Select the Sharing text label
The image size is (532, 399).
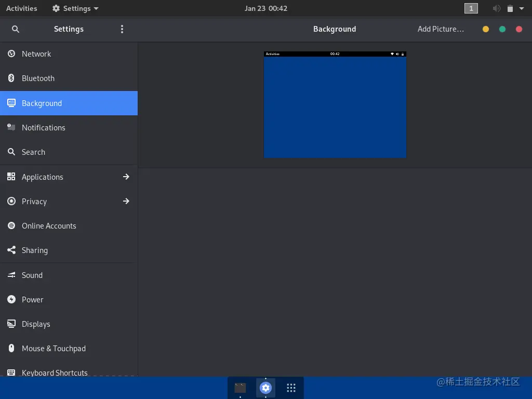35,250
